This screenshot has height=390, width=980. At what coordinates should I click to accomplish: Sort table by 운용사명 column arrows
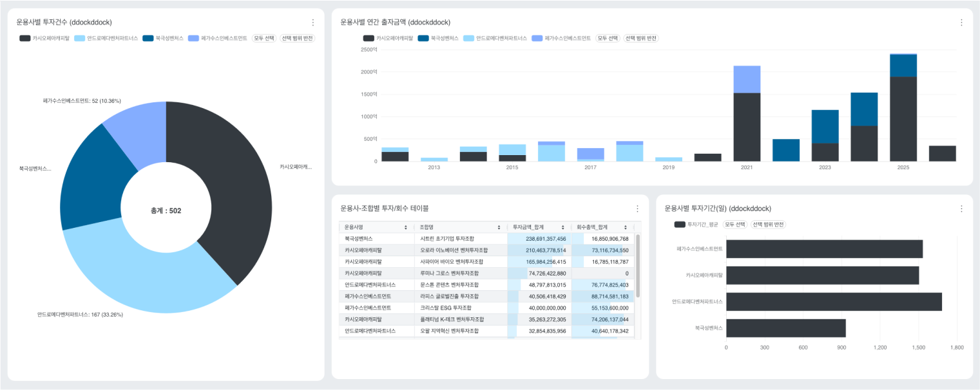pos(405,227)
